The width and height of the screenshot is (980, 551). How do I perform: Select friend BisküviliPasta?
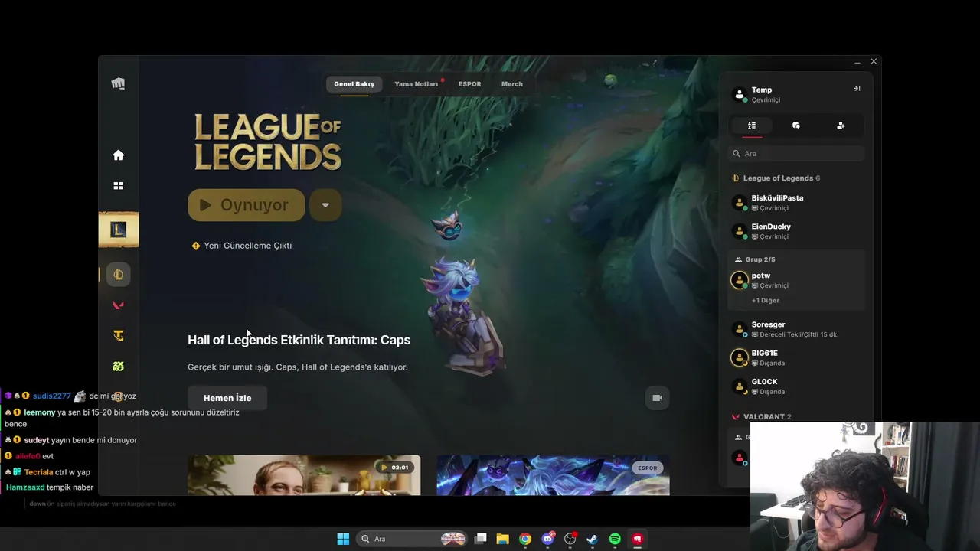click(x=796, y=203)
